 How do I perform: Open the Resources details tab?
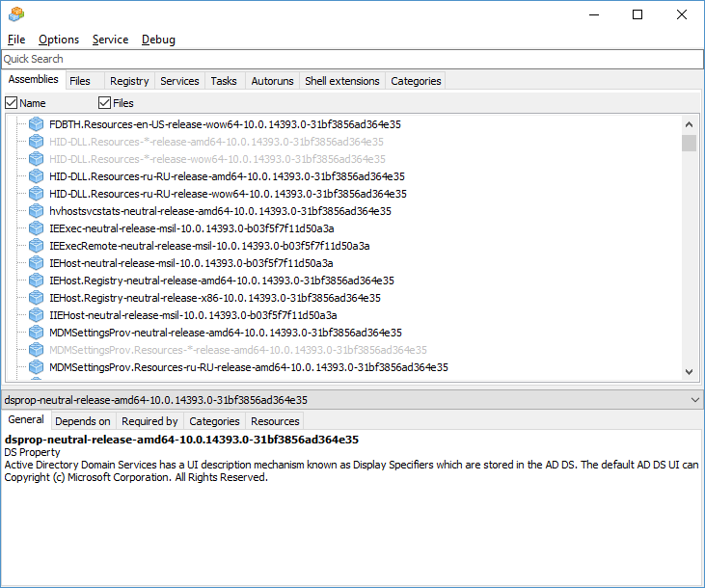pos(275,421)
